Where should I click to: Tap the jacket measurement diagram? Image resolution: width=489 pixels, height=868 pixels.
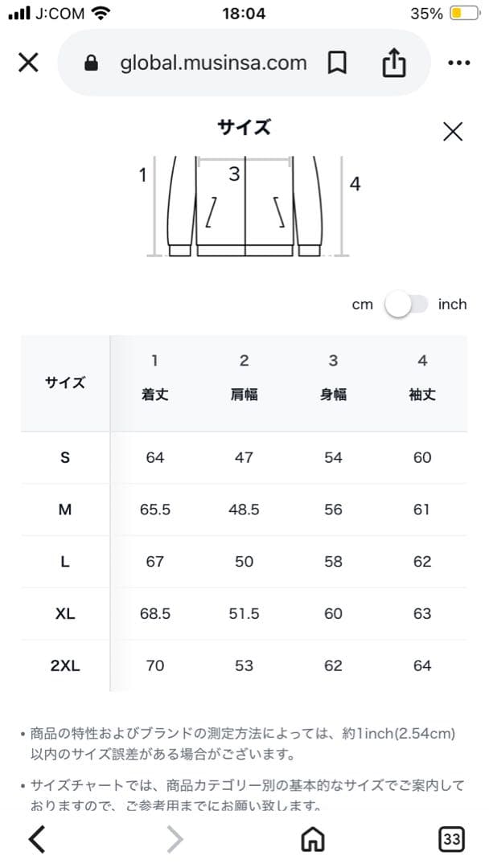coord(245,206)
